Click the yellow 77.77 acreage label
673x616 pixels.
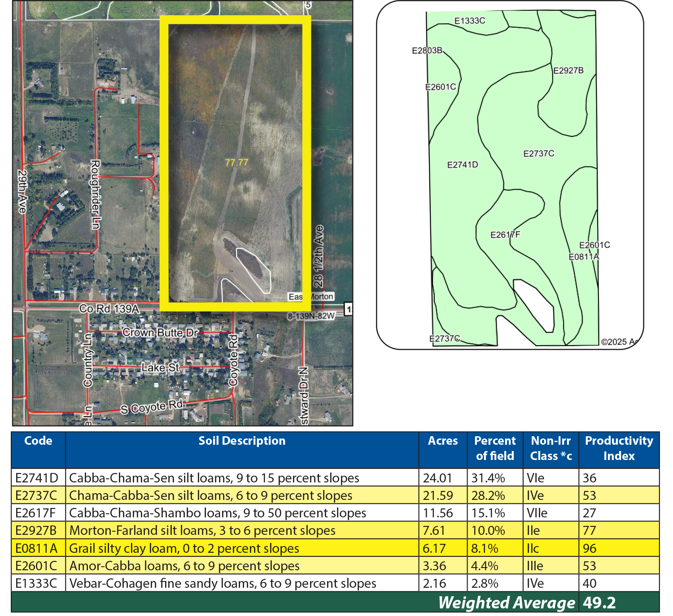(x=236, y=163)
